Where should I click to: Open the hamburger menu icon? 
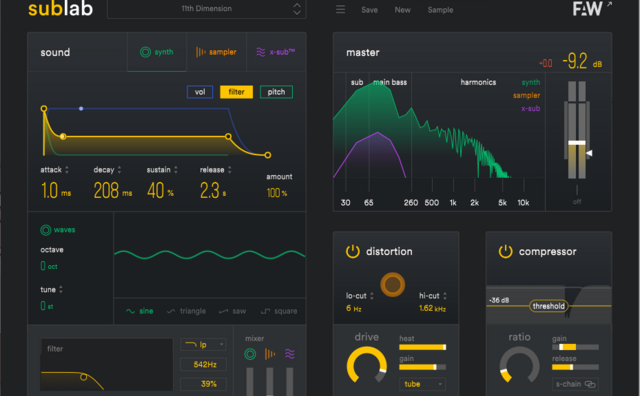click(x=340, y=9)
